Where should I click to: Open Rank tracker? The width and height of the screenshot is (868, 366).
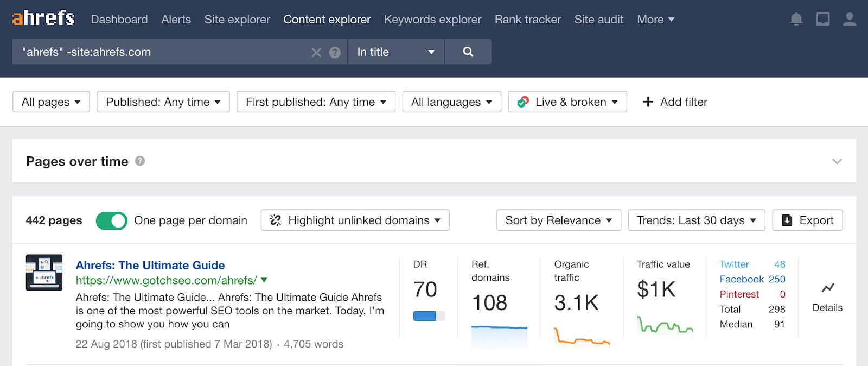(528, 20)
